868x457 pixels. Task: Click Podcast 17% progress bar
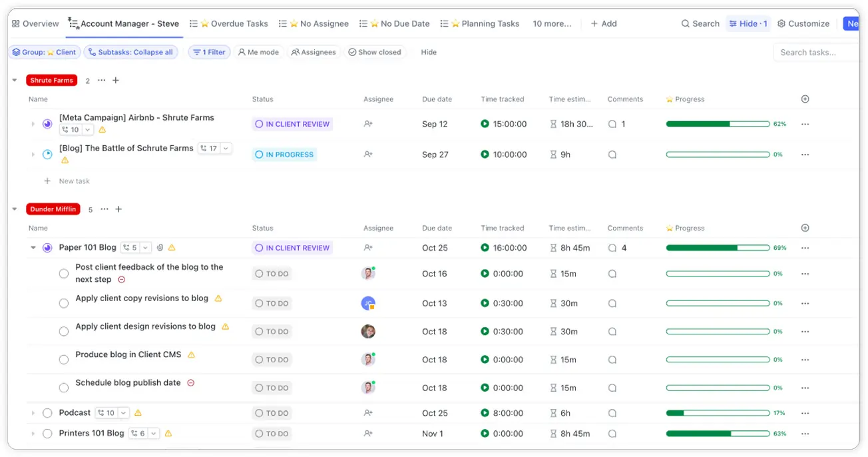[x=718, y=413]
